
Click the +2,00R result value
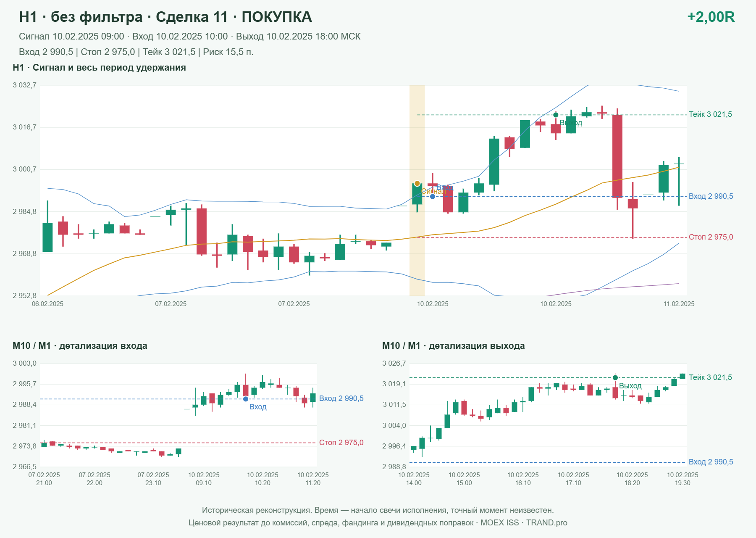click(711, 17)
